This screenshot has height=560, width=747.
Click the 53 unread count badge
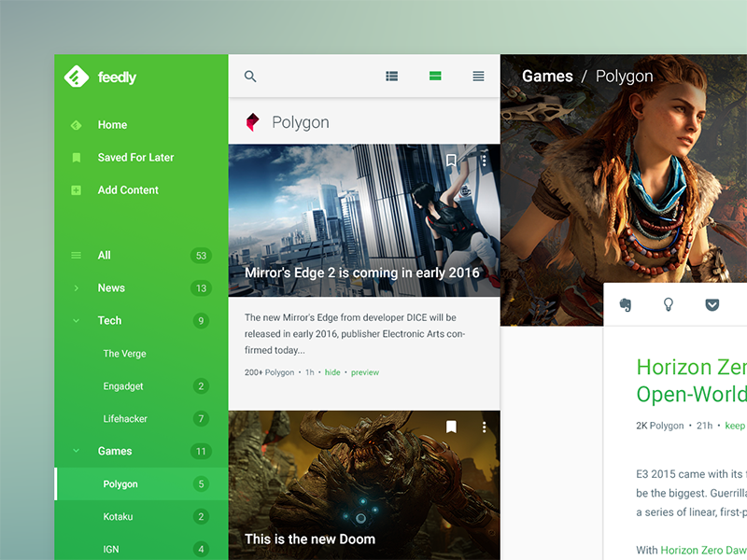click(201, 256)
